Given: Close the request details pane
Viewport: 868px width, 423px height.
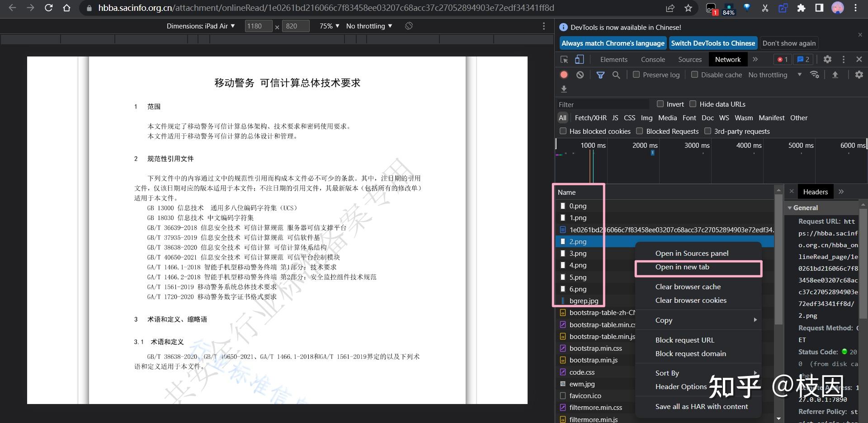Looking at the screenshot, I should click(x=792, y=191).
